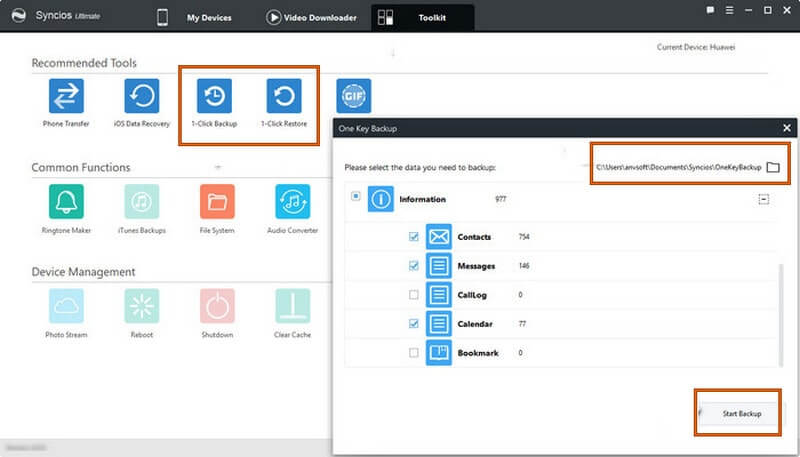Click the Reboot device icon
800x457 pixels.
pyautogui.click(x=142, y=306)
